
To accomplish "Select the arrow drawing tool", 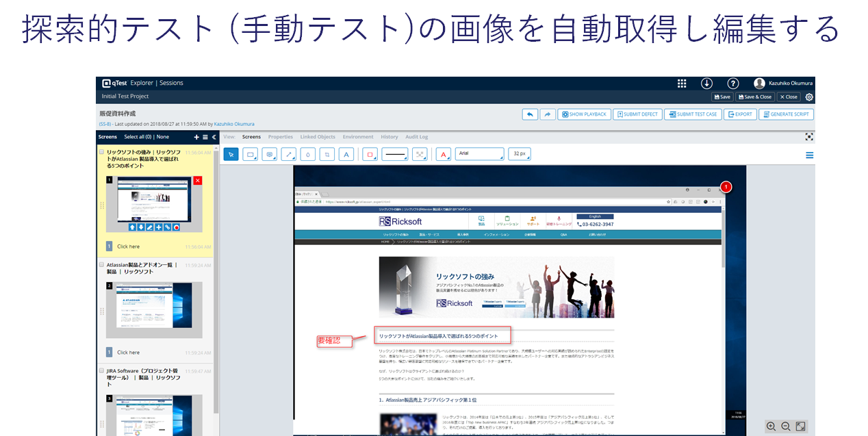I will tap(289, 155).
